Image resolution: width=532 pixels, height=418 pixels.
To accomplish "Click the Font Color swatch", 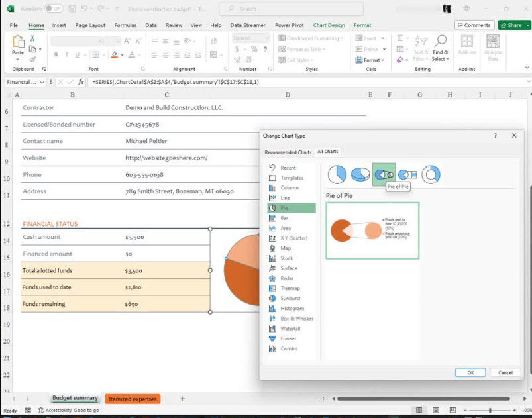I will click(x=132, y=54).
